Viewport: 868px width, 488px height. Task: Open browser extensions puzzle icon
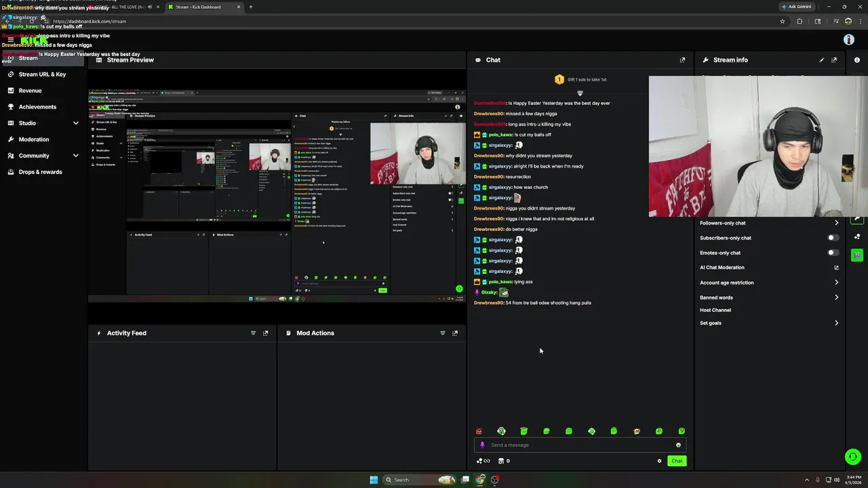pyautogui.click(x=800, y=21)
